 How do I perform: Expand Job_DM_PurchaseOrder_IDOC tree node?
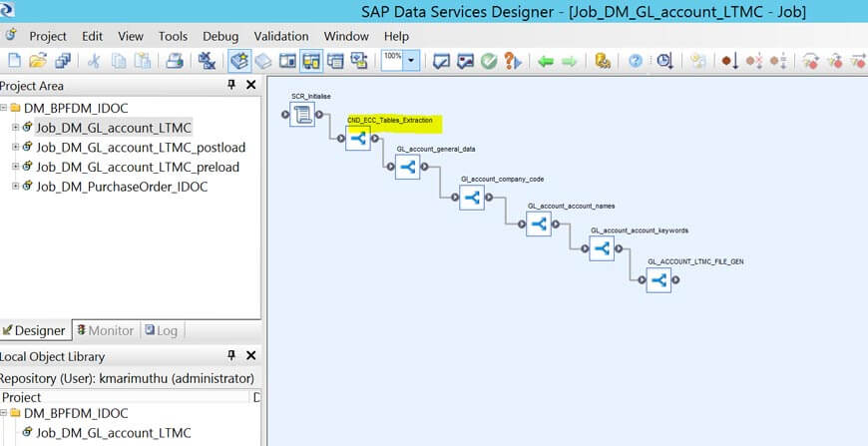coord(15,187)
